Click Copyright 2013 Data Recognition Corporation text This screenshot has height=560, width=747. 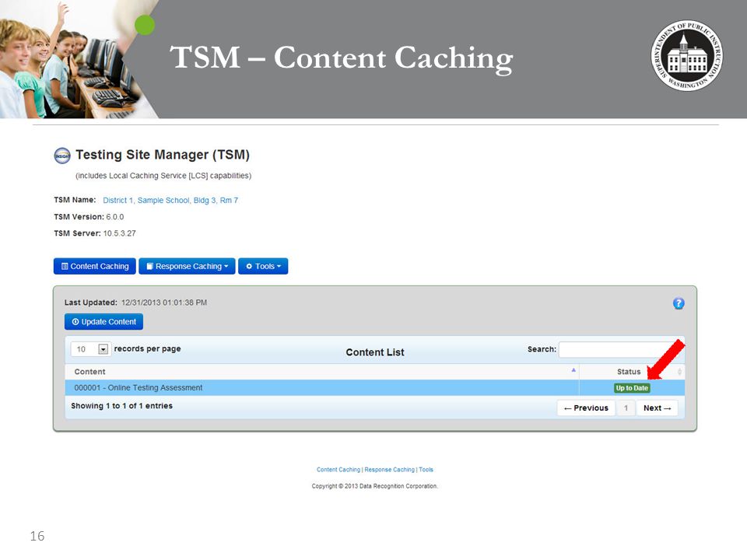(374, 486)
